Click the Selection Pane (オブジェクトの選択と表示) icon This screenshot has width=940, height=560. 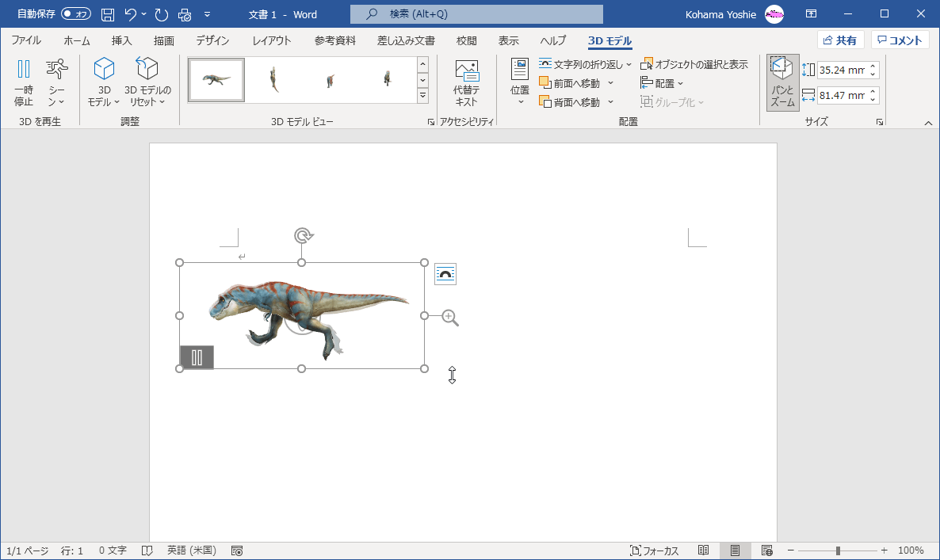pyautogui.click(x=648, y=64)
